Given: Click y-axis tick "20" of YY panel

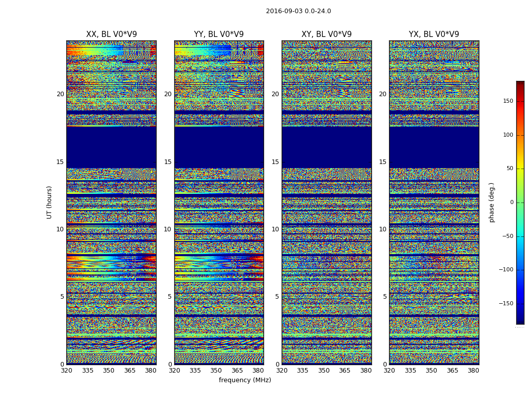Looking at the screenshot, I should pos(168,94).
